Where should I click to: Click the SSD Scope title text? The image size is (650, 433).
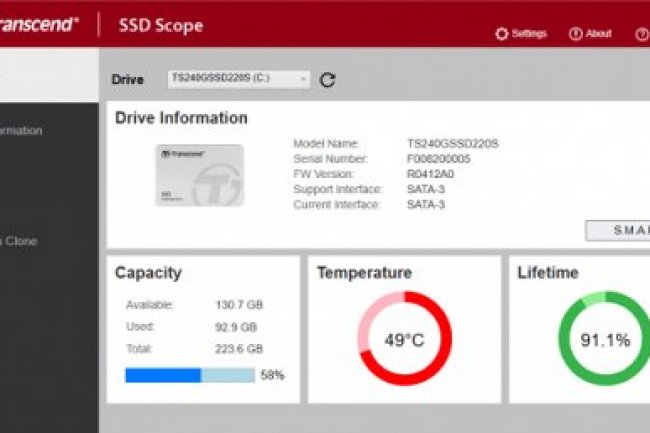tap(160, 26)
